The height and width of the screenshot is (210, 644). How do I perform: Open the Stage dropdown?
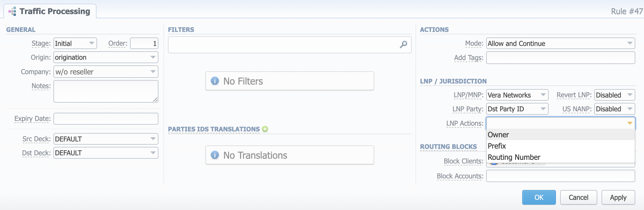pyautogui.click(x=91, y=43)
